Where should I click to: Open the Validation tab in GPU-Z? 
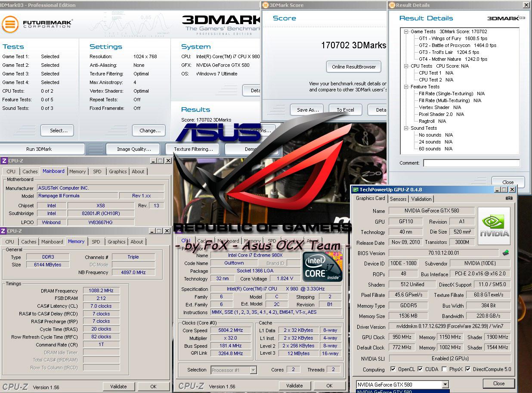point(421,199)
